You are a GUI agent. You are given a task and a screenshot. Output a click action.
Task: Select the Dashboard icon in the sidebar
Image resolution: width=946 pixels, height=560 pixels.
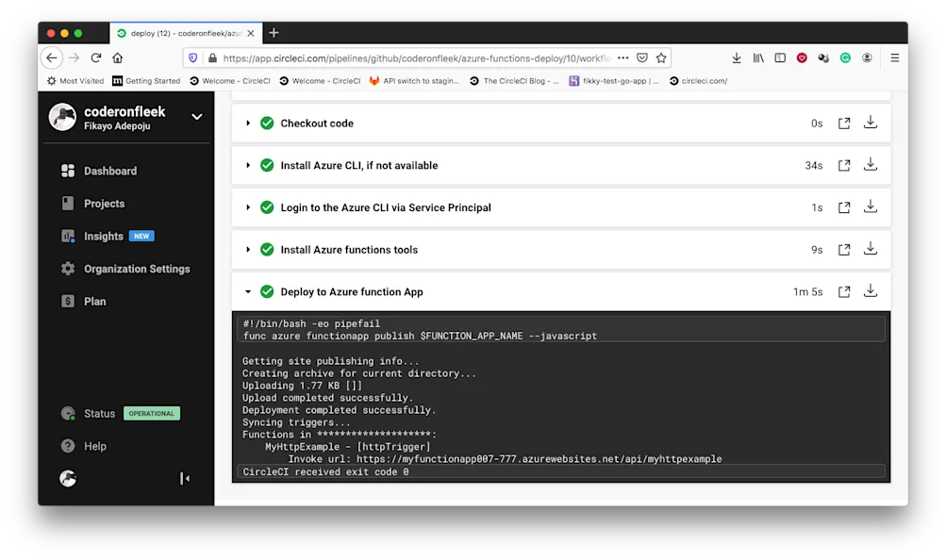70,171
